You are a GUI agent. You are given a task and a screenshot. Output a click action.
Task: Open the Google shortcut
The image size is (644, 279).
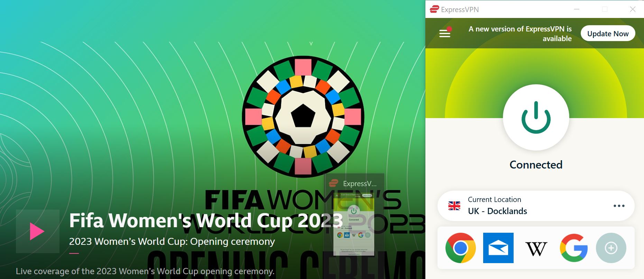[573, 248]
